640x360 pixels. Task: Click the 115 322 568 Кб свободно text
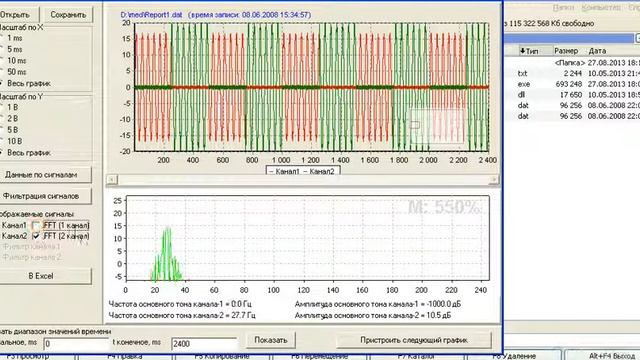551,24
